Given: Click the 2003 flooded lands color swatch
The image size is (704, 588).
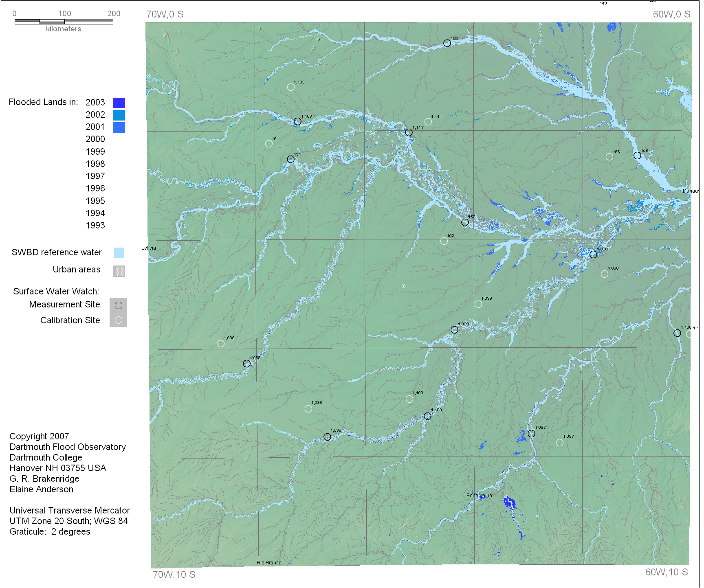Looking at the screenshot, I should coord(119,103).
